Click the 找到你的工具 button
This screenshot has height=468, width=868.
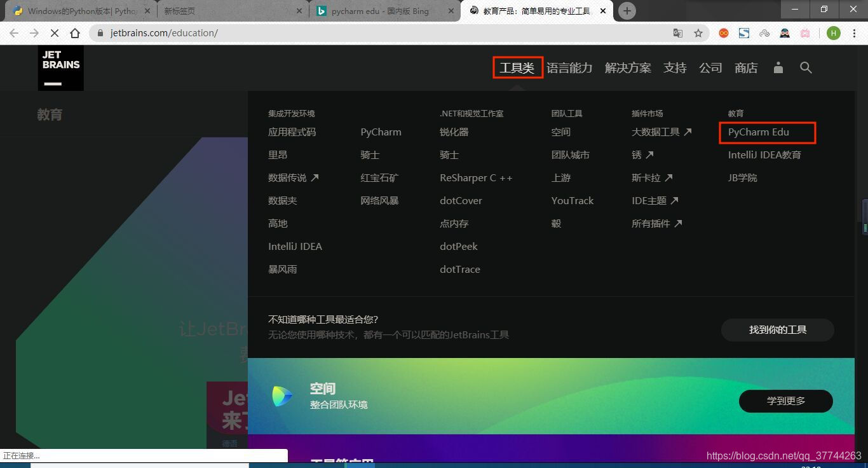pos(777,329)
